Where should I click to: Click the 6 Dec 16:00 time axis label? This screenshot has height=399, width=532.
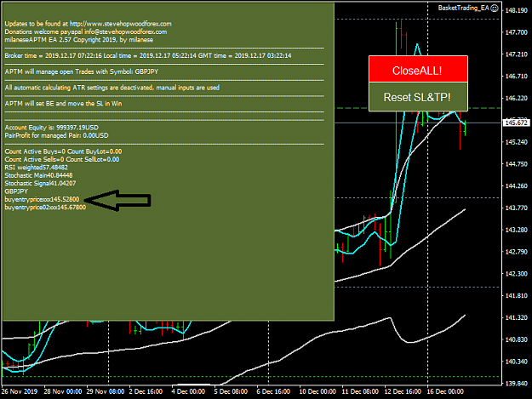tap(273, 391)
